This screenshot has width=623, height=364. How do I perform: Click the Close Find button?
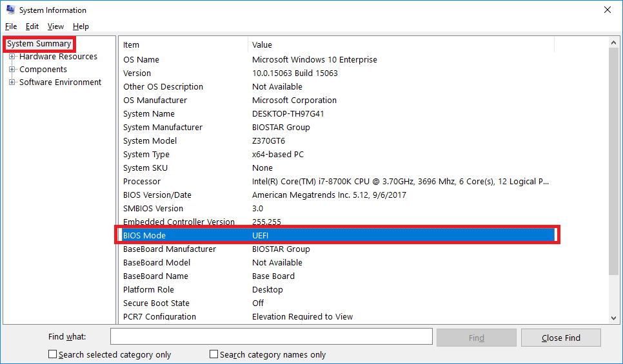560,338
